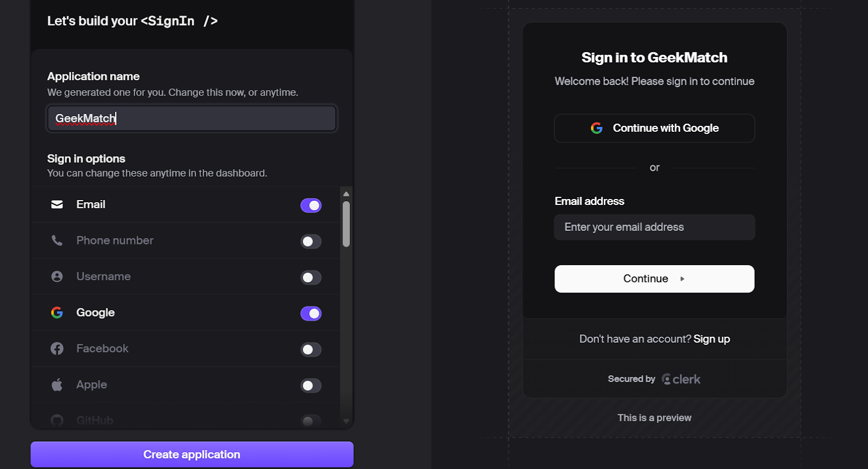Click the Apple logo icon
868x469 pixels.
(57, 385)
